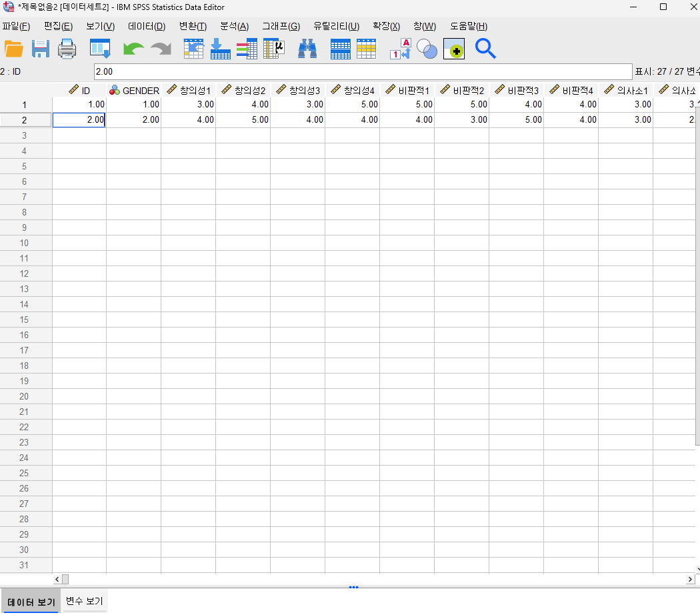Open the 보기(V) menu
This screenshot has height=615, width=700.
(101, 27)
